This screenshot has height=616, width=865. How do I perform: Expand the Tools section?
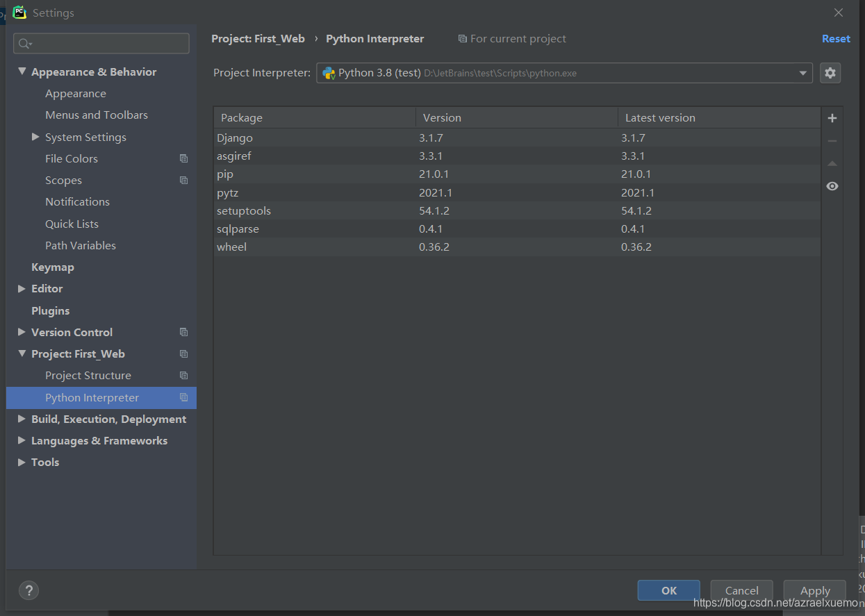point(22,462)
